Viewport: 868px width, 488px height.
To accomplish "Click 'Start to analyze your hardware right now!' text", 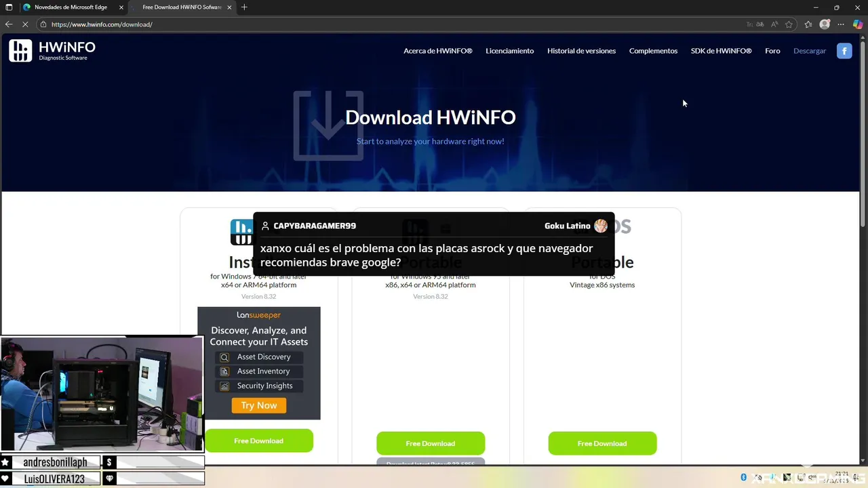I will coord(430,142).
